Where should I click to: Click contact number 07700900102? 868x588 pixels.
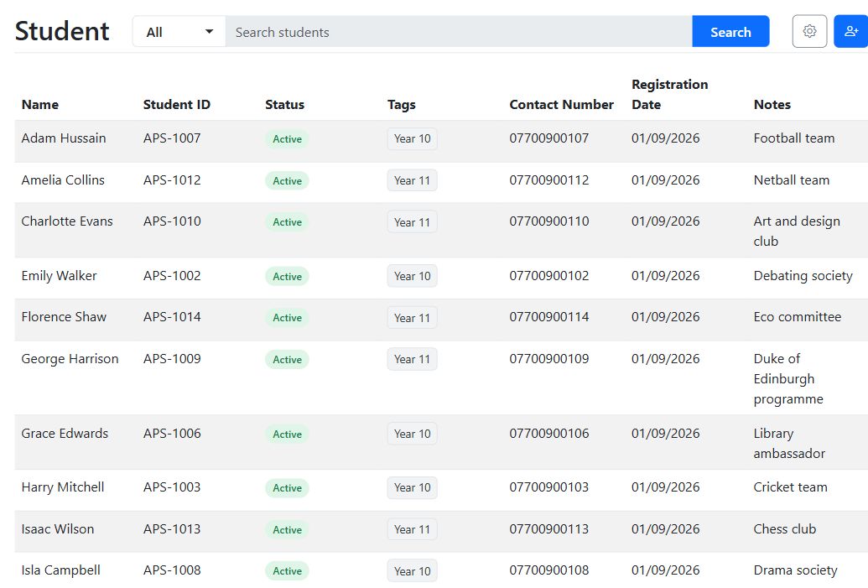click(x=549, y=276)
